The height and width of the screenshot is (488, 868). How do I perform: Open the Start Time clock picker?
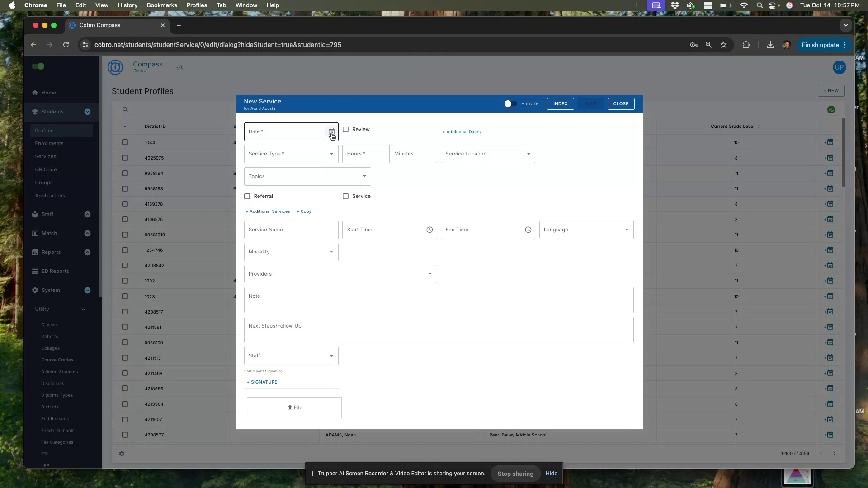pos(429,230)
